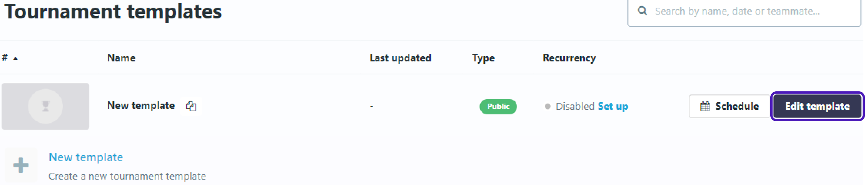Click the Type column header
This screenshot has height=185, width=868.
click(x=483, y=58)
